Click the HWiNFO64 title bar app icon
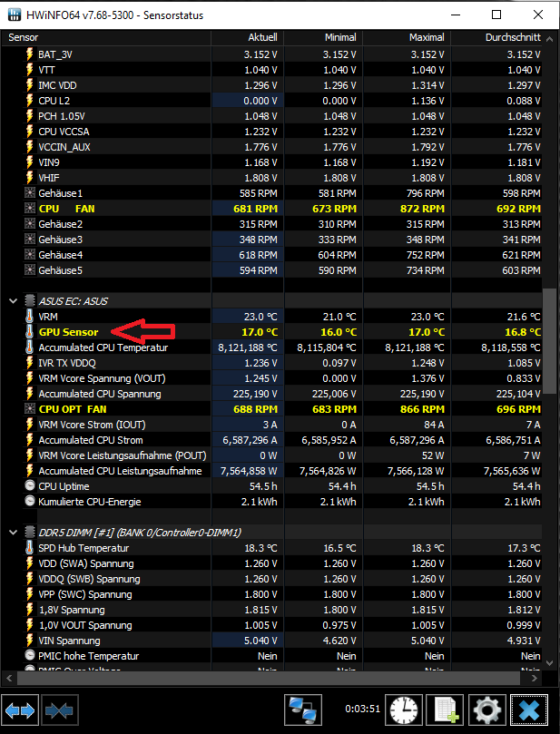 pos(15,15)
